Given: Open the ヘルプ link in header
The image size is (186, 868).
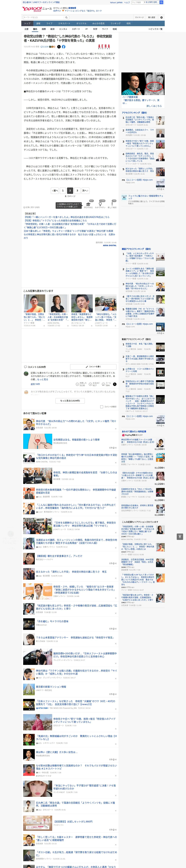Looking at the screenshot, I should click(x=127, y=2).
